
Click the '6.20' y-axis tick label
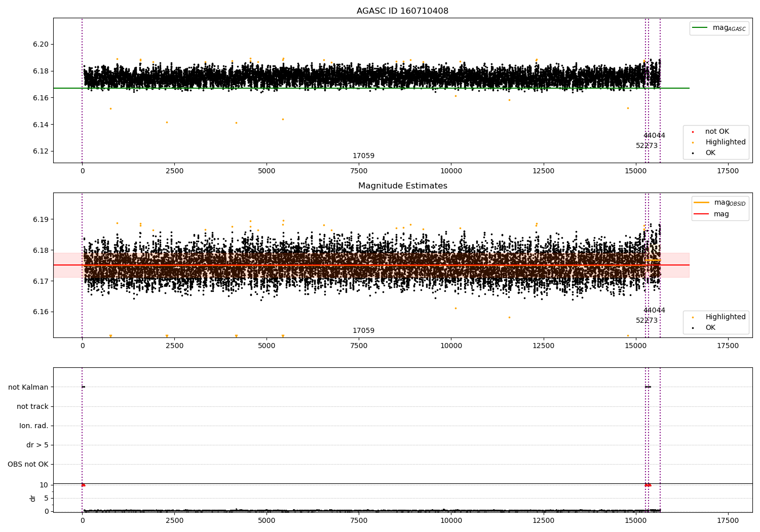(41, 45)
